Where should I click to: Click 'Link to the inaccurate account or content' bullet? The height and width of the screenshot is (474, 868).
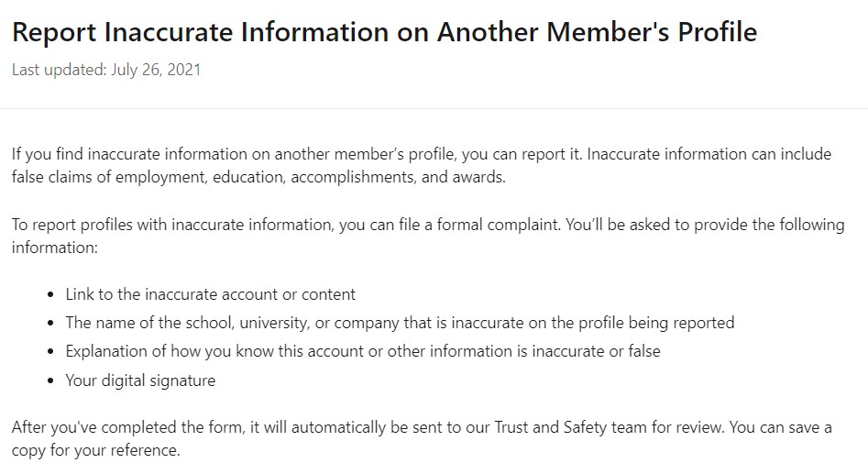click(211, 294)
